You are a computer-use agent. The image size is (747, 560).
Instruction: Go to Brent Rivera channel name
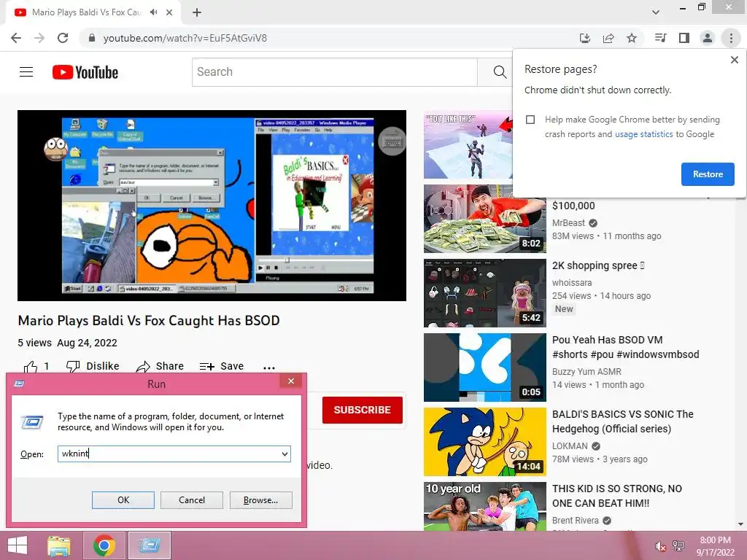(575, 521)
